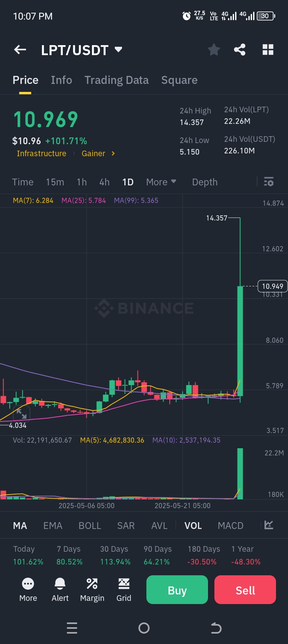Enable the MACD indicator
The image size is (288, 644).
coord(230,525)
